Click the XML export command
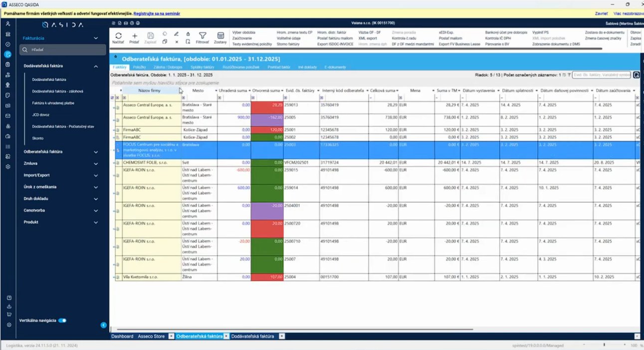This screenshot has height=350, width=644. point(368,38)
